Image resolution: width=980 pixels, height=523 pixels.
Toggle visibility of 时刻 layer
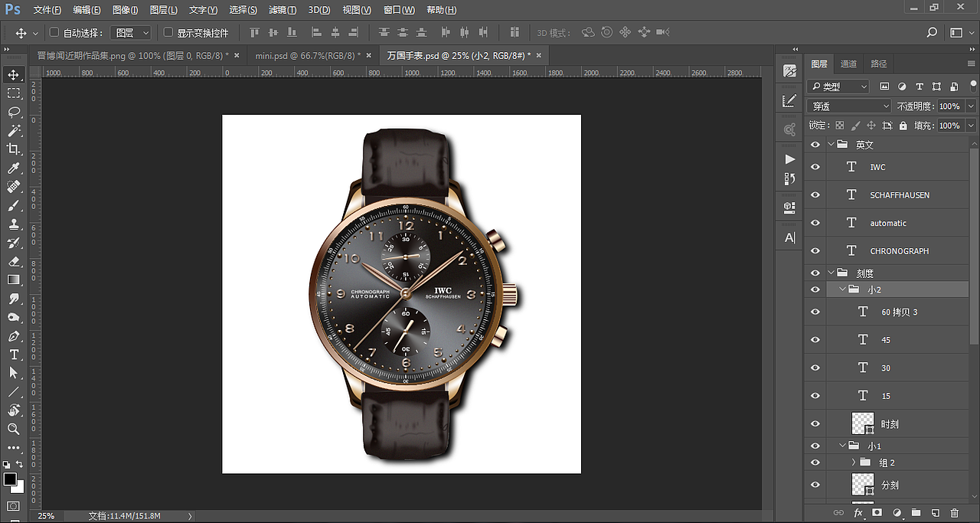[x=815, y=423]
